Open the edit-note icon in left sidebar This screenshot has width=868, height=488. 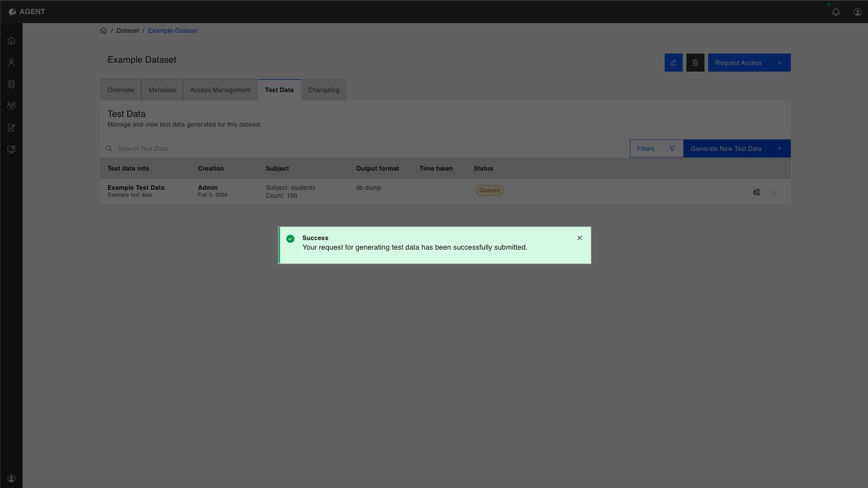point(11,128)
